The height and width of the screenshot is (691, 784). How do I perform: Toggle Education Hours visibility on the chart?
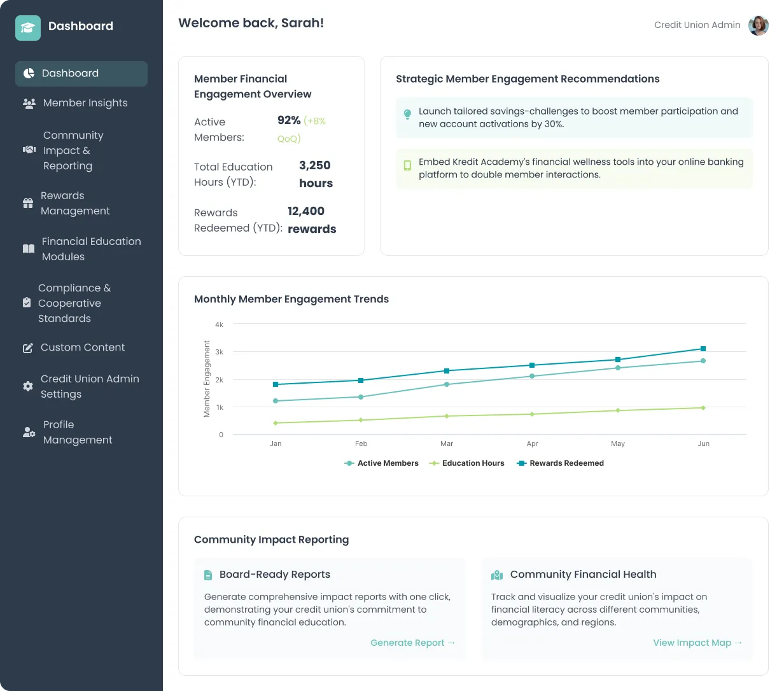(467, 463)
